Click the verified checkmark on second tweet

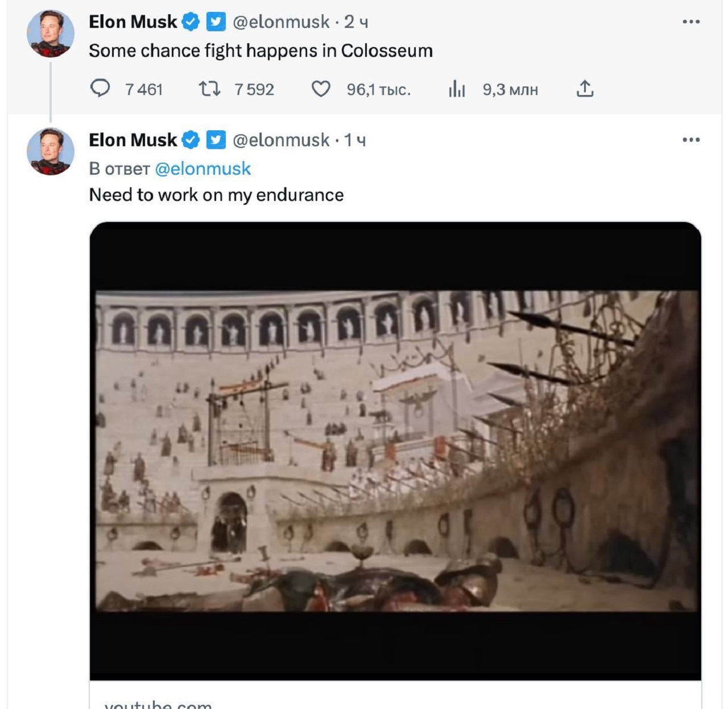pos(191,140)
